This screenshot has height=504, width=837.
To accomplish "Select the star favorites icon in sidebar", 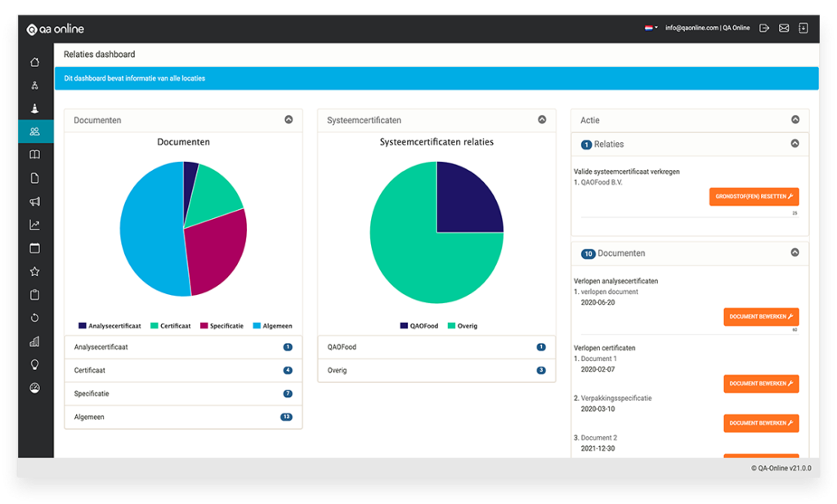I will 34,270.
